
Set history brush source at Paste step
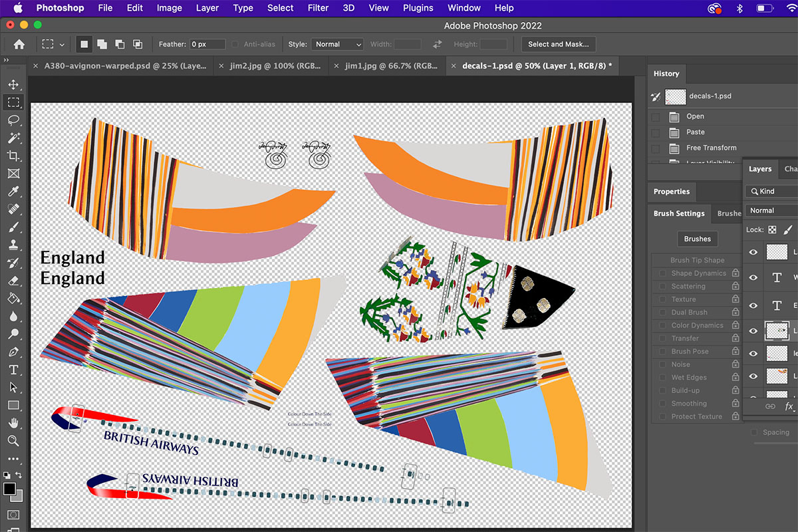point(656,132)
